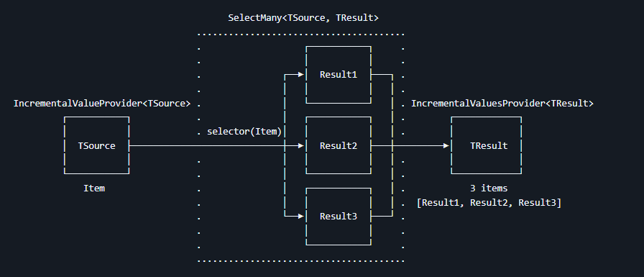Click the IncrementalValuesProvider<TResult> label

point(502,103)
